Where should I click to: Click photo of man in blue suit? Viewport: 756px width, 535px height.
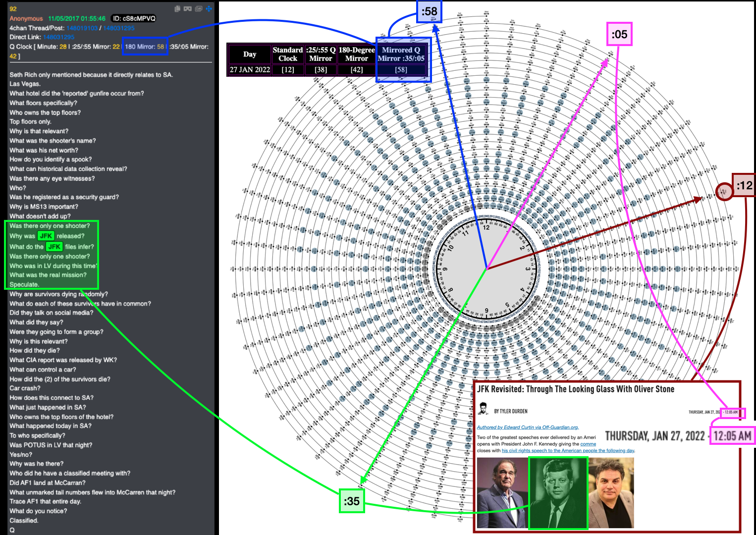tap(502, 492)
